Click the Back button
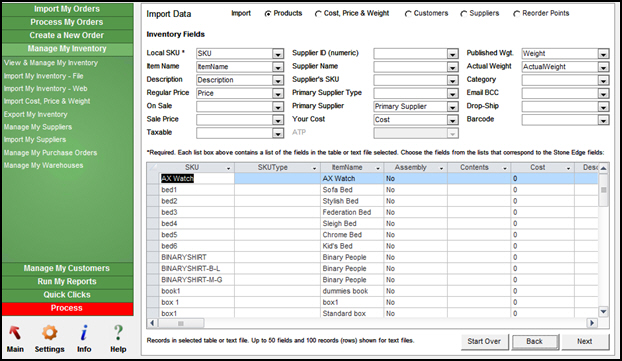 tap(535, 342)
